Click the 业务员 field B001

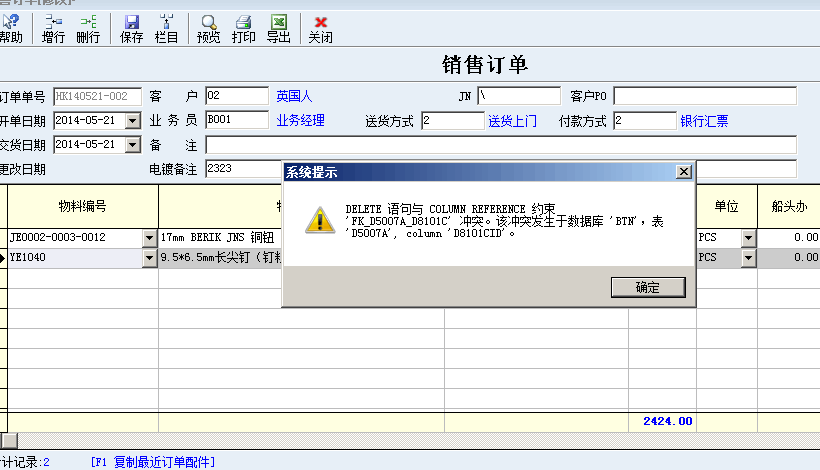pyautogui.click(x=237, y=120)
